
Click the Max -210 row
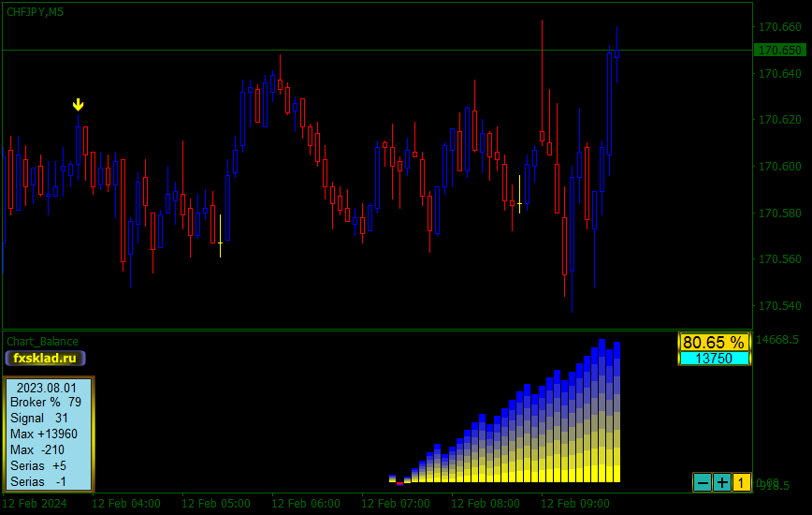37,449
